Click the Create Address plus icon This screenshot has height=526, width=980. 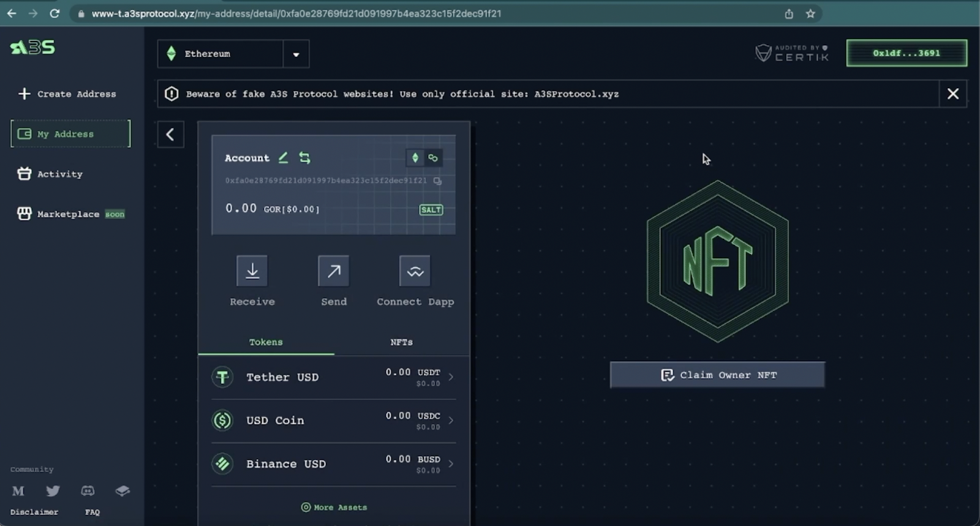pyautogui.click(x=24, y=94)
